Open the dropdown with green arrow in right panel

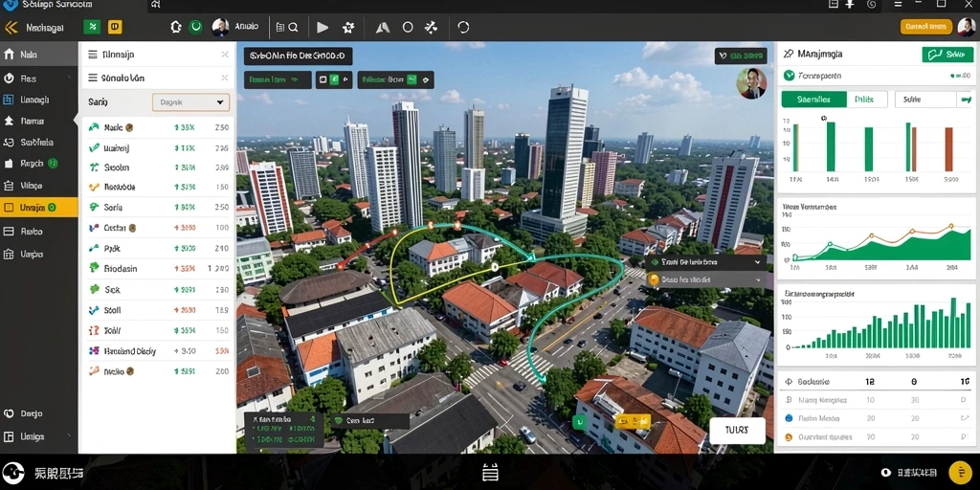(x=934, y=99)
